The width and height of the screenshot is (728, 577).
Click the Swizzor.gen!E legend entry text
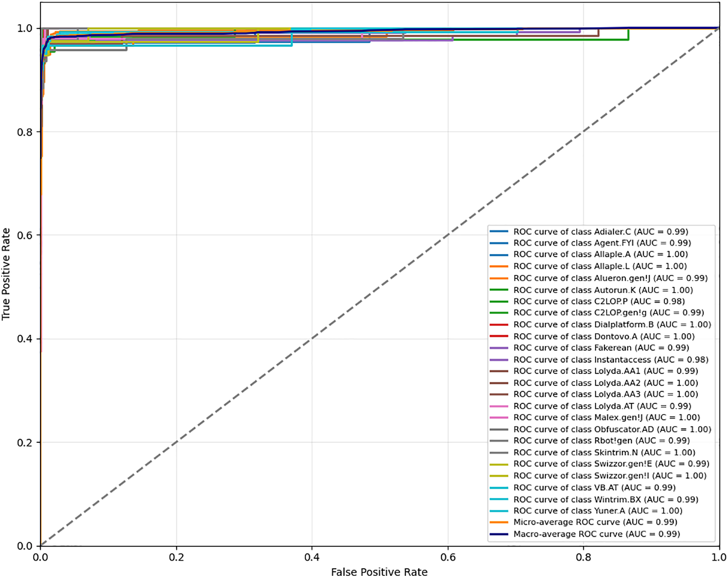611,464
